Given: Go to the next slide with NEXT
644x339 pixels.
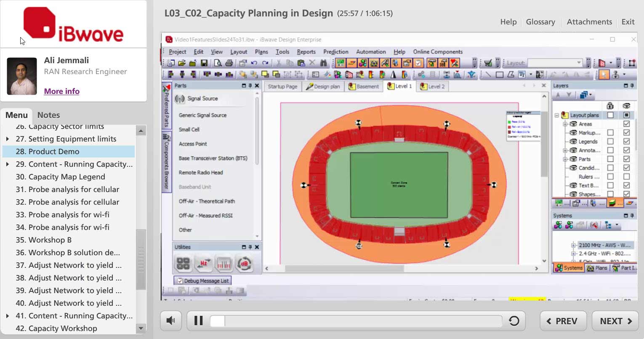Looking at the screenshot, I should point(615,321).
